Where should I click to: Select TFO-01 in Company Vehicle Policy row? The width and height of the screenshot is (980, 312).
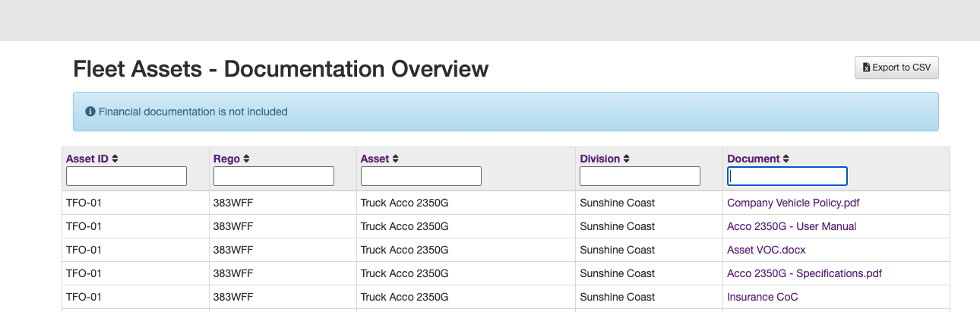pos(84,203)
